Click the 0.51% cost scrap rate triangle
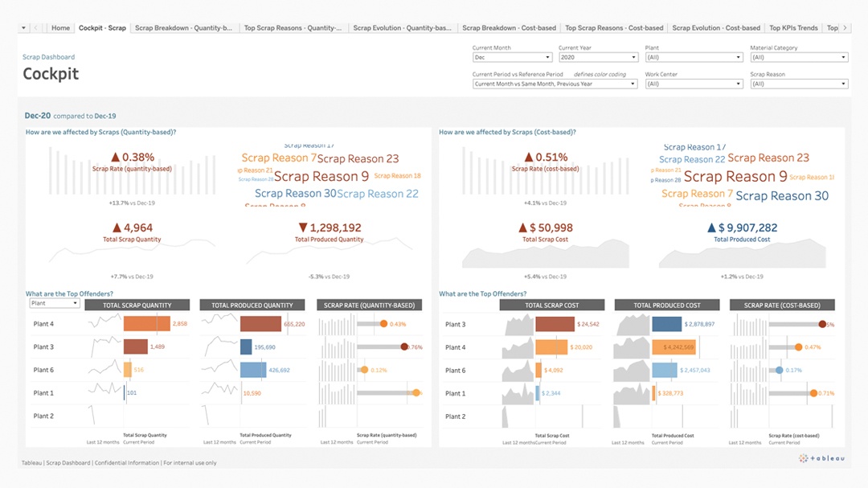The image size is (868, 488). [529, 158]
